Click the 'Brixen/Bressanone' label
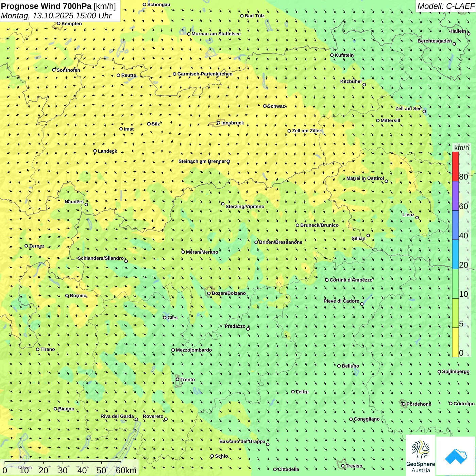 coord(280,242)
